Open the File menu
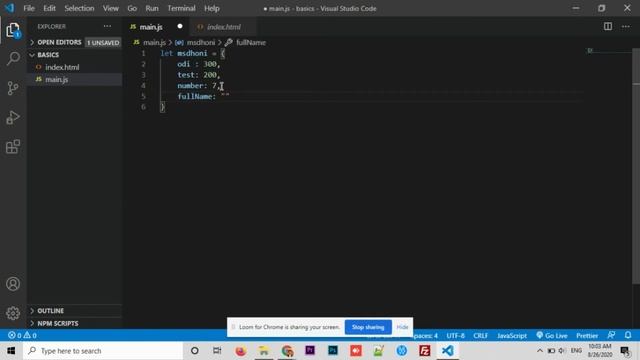 [29, 8]
